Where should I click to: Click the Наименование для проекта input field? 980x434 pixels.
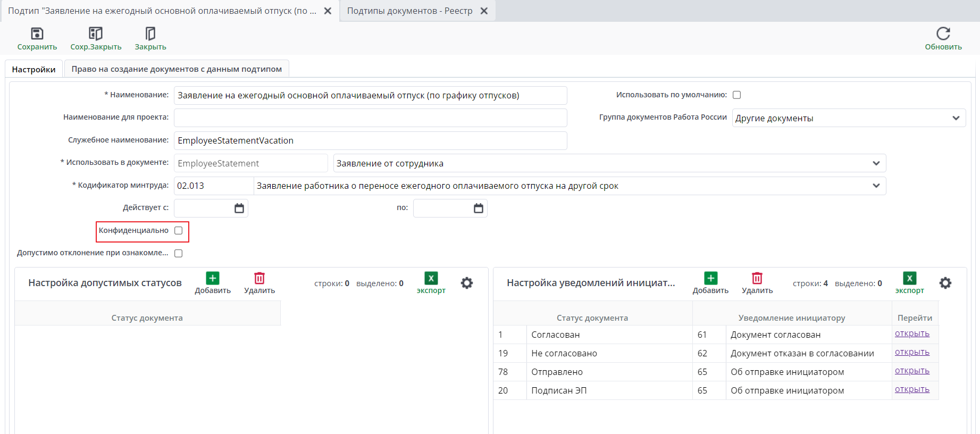point(371,118)
